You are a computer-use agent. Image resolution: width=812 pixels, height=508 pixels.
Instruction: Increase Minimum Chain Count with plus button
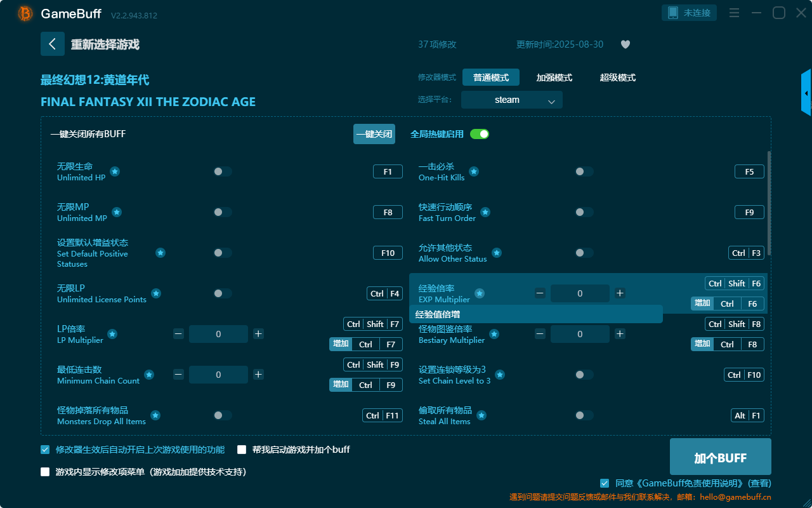click(x=258, y=375)
